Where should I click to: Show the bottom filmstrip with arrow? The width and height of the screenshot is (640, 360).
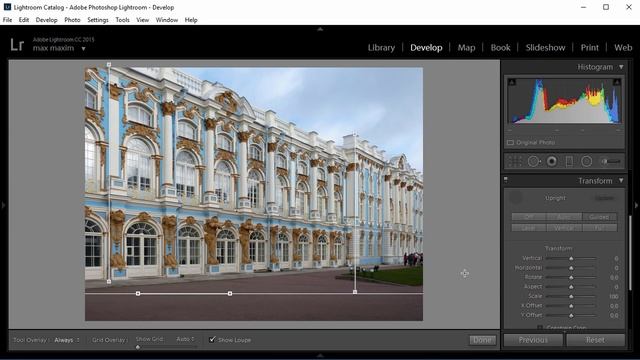coord(320,356)
